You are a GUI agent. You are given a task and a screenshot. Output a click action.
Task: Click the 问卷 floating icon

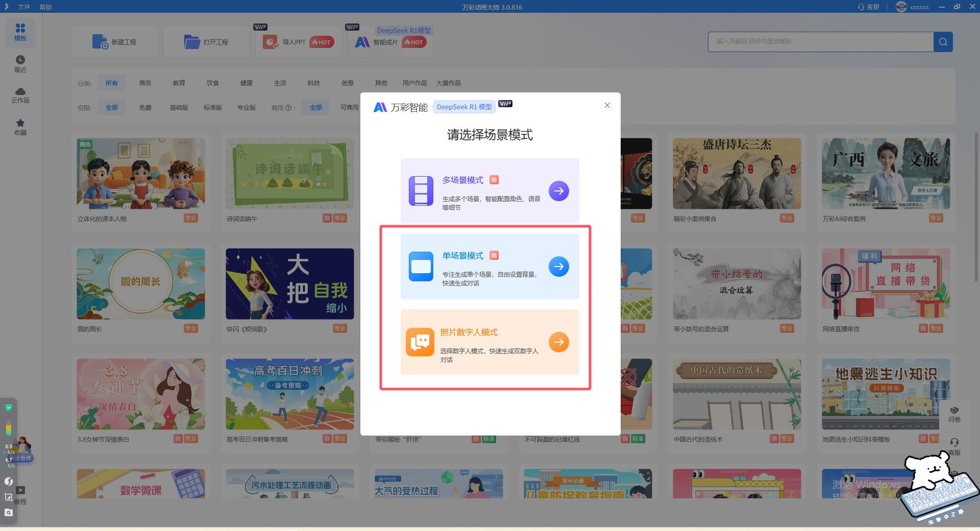tap(954, 414)
